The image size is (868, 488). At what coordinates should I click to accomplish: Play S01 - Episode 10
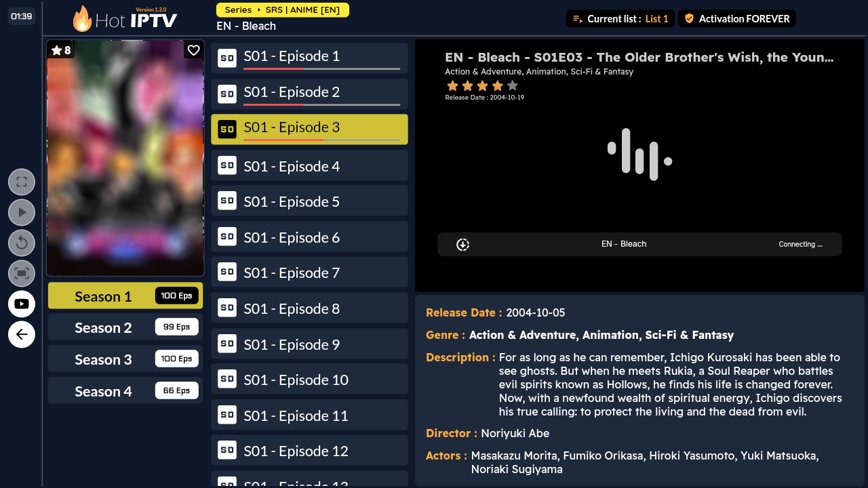[x=309, y=379]
